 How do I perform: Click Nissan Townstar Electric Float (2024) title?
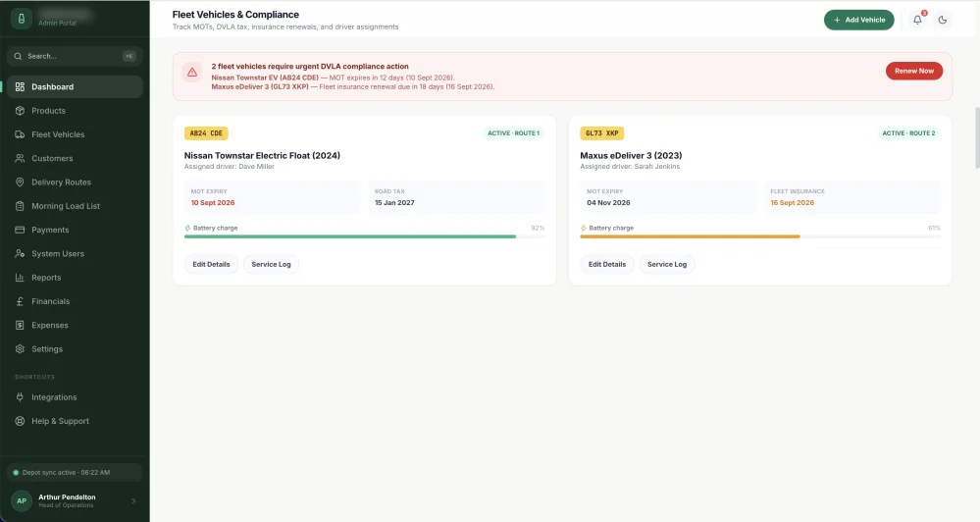click(x=262, y=156)
